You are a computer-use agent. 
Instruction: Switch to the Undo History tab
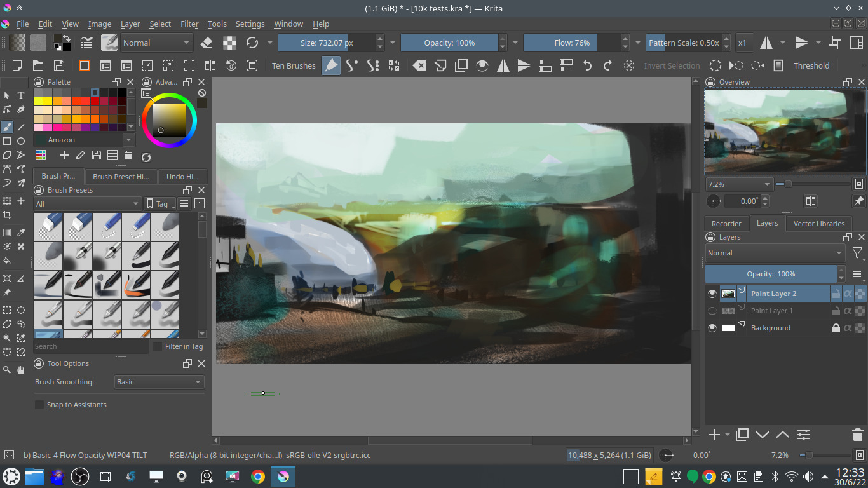pos(182,177)
